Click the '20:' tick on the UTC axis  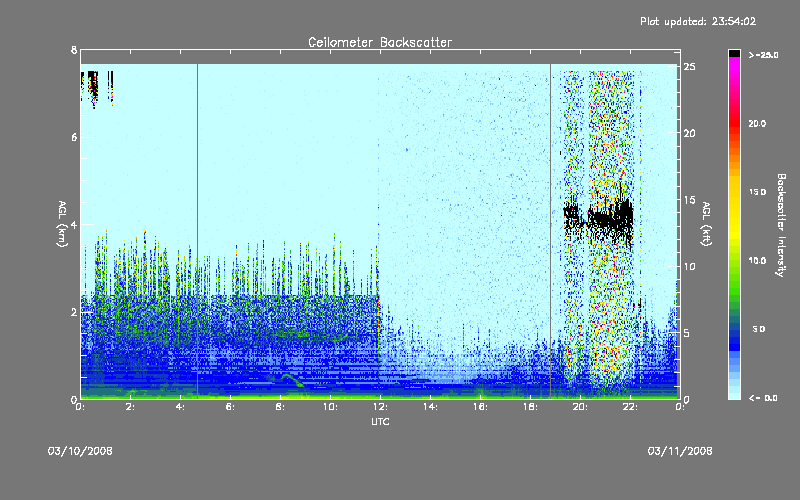click(x=580, y=407)
